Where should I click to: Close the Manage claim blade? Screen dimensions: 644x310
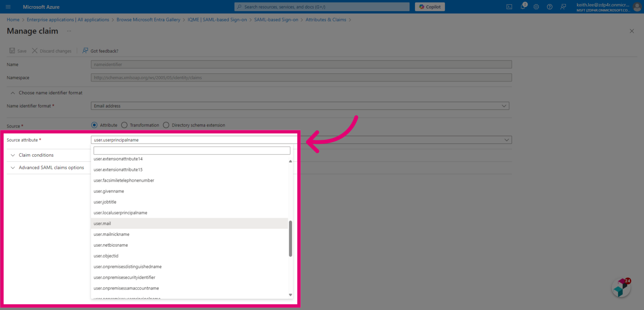(x=632, y=31)
